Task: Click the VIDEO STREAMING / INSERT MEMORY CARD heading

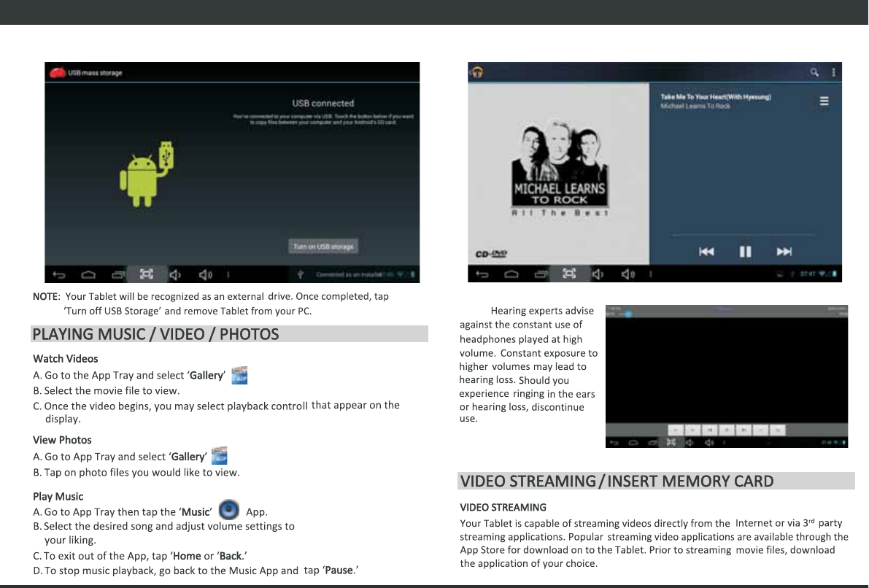Action: [x=617, y=481]
